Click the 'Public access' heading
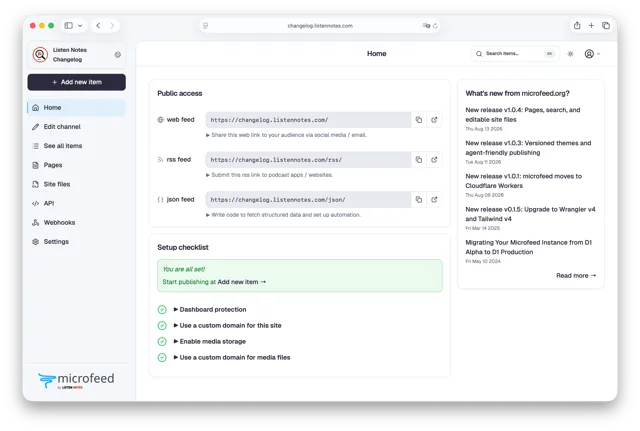 point(180,93)
